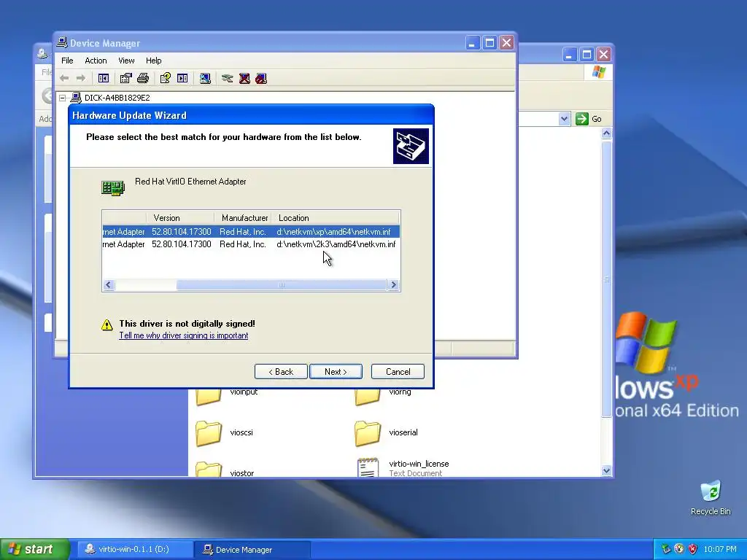Click the up scroll arrow in Explorer window

pos(606,133)
